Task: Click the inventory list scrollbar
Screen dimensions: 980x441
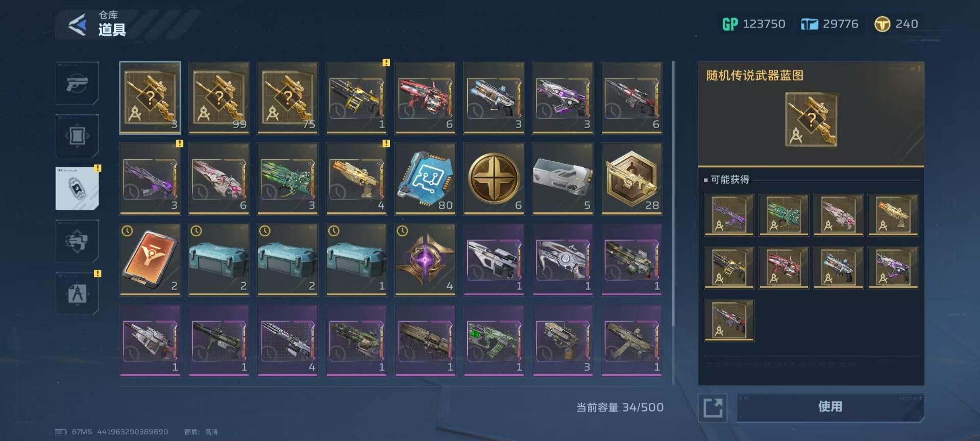Action: (x=673, y=224)
